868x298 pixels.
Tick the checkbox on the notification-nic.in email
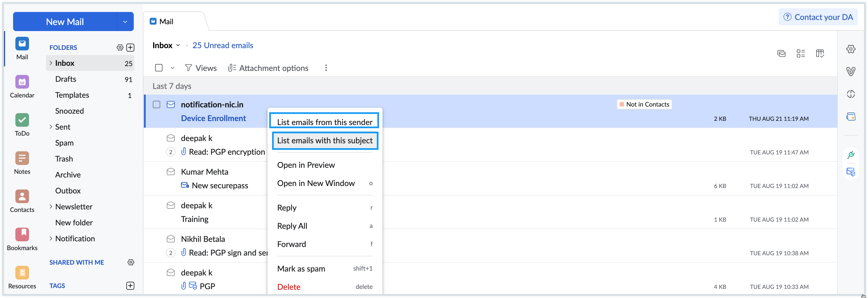[x=156, y=105]
